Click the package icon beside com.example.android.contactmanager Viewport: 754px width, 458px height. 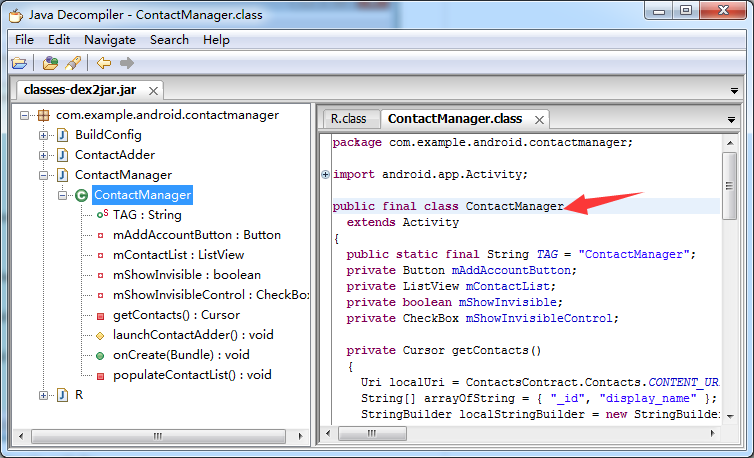click(x=43, y=115)
